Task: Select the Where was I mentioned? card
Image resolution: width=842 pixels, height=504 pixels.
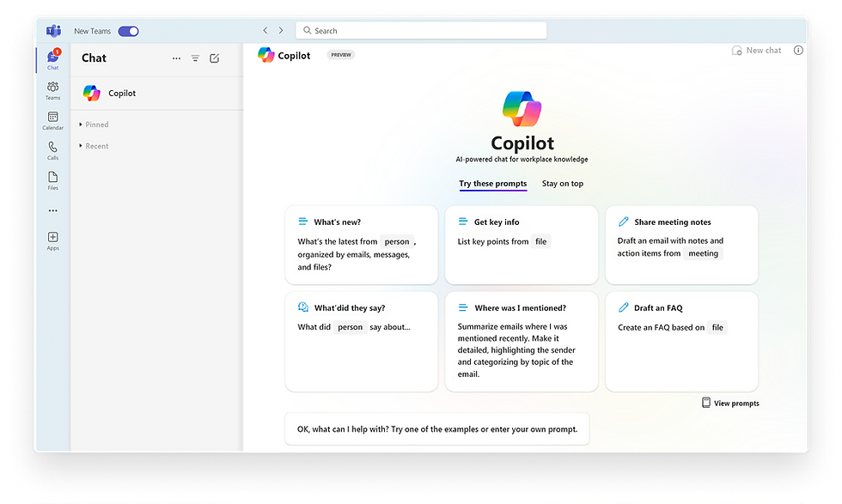Action: pyautogui.click(x=522, y=342)
